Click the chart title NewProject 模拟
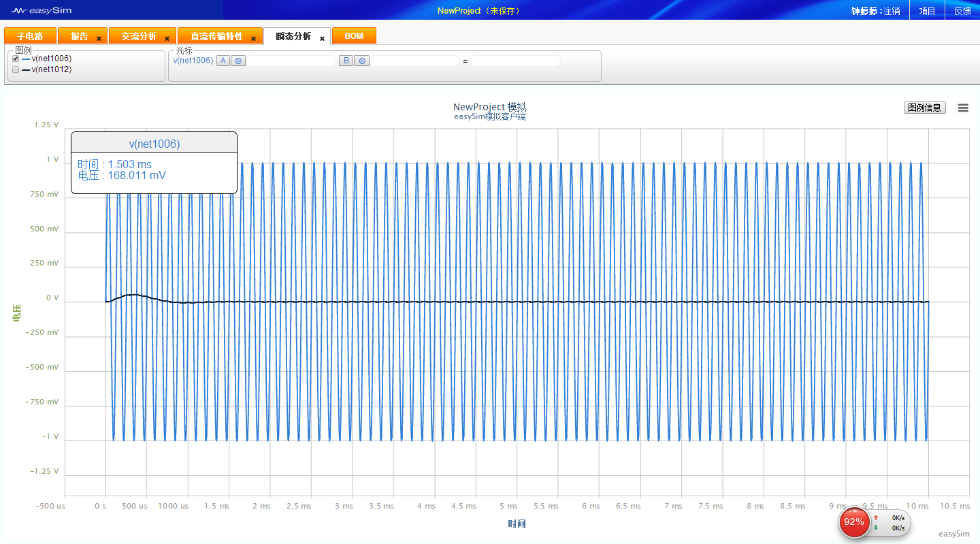Viewport: 980px width, 544px height. [x=489, y=107]
